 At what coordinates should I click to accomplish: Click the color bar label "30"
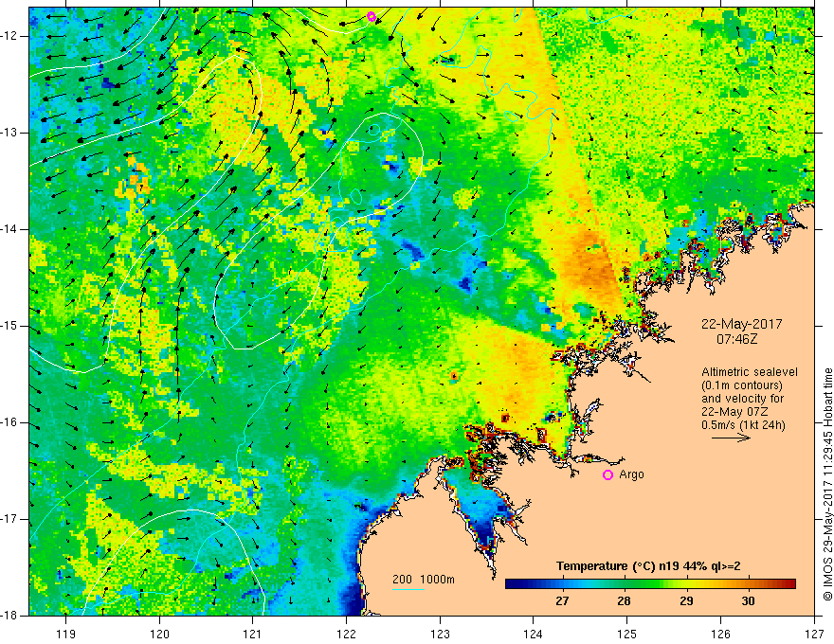click(x=748, y=601)
